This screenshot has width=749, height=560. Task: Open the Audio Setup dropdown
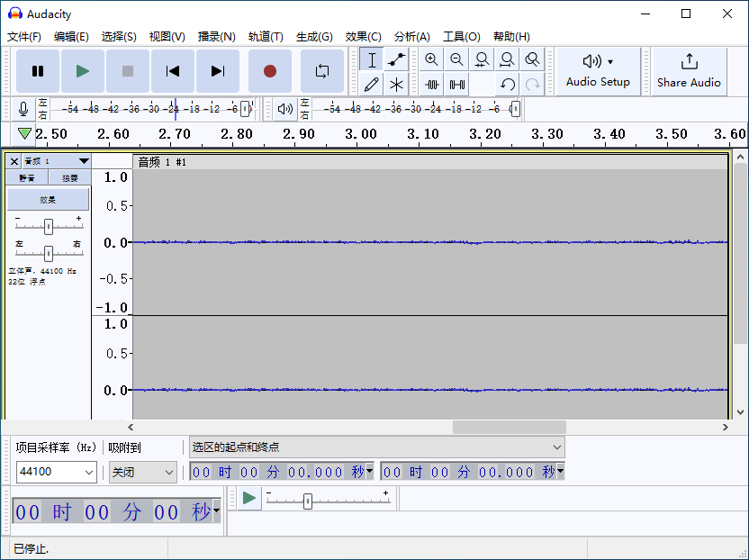coord(598,71)
